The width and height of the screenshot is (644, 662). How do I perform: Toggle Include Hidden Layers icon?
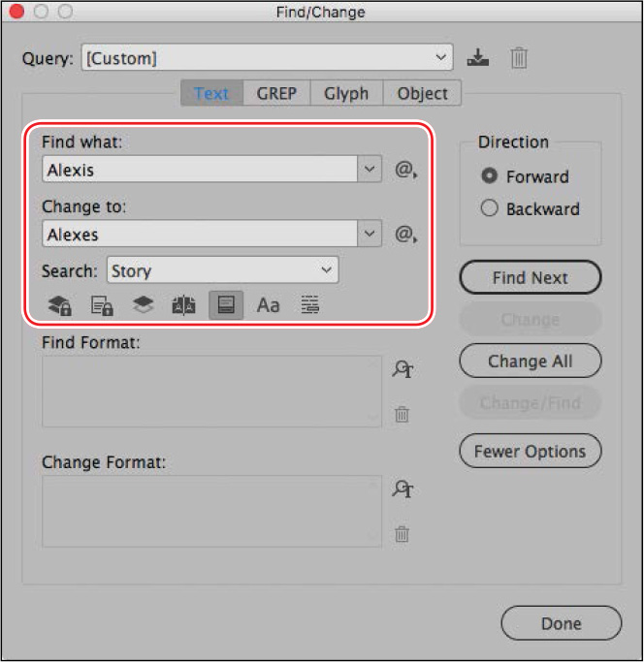(144, 304)
